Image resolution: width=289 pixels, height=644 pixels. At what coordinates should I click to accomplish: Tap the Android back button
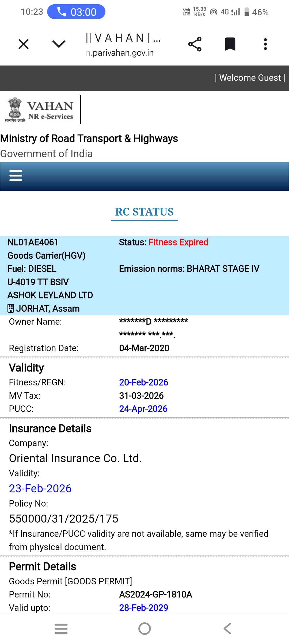(x=227, y=629)
